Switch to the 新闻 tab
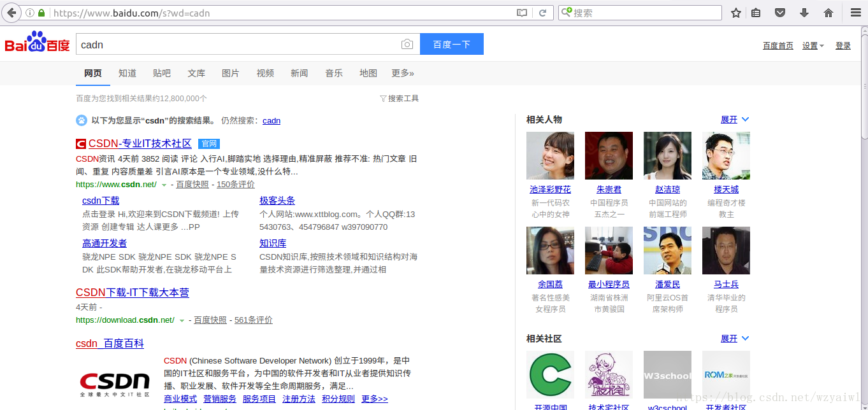868x410 pixels. coord(300,73)
